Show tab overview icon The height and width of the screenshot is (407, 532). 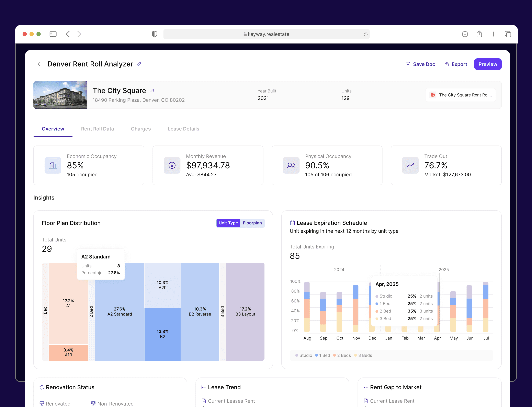click(x=508, y=34)
